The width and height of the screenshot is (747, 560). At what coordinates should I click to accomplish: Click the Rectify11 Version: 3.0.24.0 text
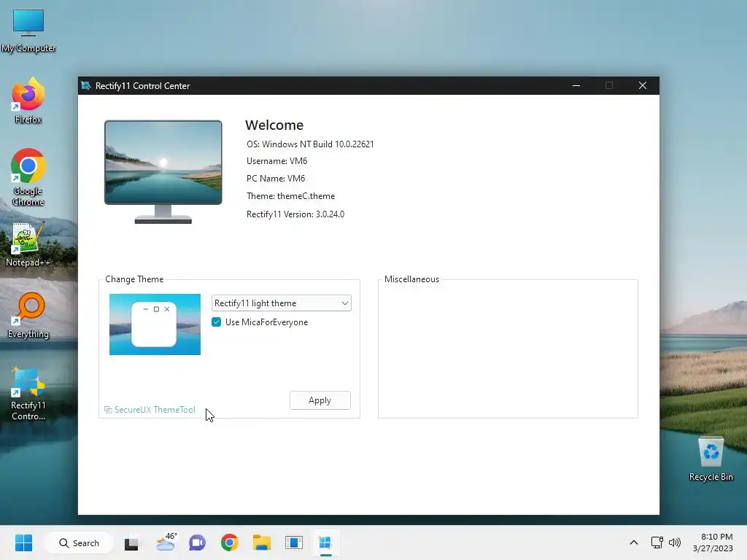click(x=295, y=214)
